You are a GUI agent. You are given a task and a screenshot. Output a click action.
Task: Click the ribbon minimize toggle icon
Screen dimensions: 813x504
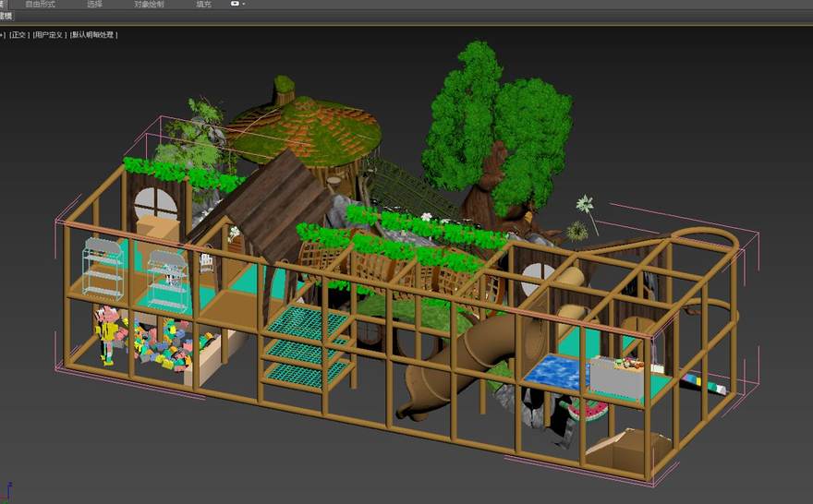pyautogui.click(x=236, y=4)
